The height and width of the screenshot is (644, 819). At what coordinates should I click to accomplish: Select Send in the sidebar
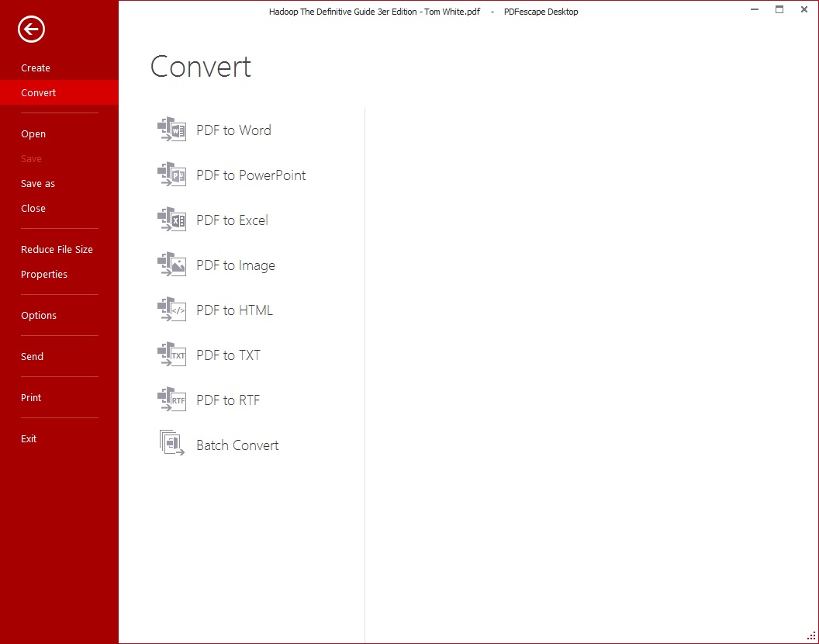[59, 356]
